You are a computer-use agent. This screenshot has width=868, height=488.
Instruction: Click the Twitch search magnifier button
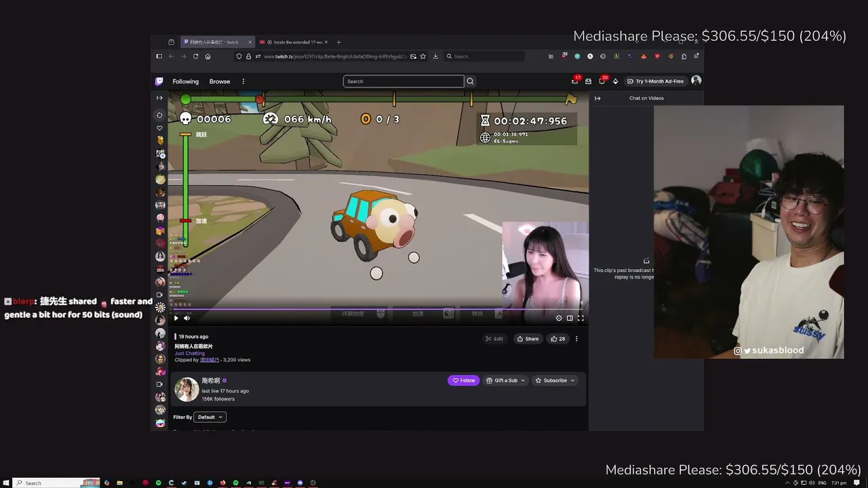470,81
